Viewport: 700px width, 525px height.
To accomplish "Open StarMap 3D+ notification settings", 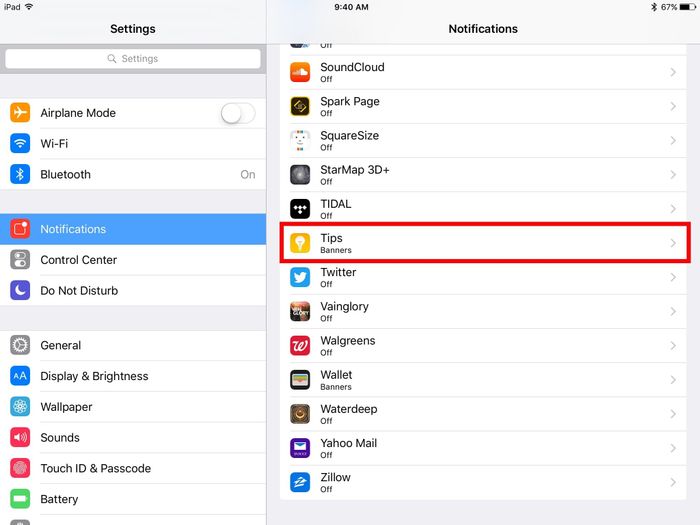I will (483, 175).
